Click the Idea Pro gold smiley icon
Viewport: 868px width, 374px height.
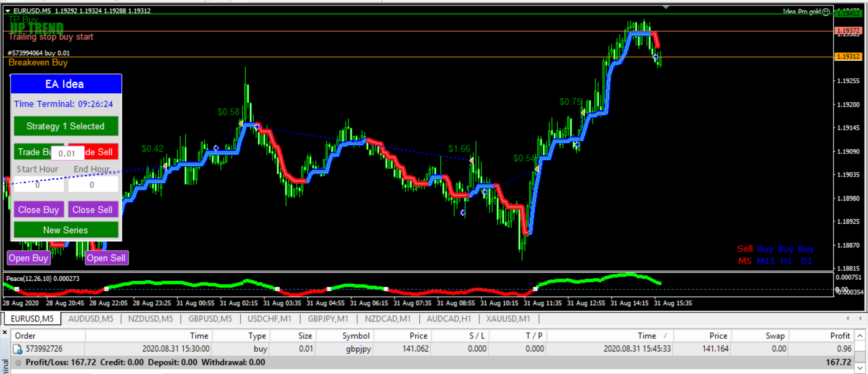point(826,12)
